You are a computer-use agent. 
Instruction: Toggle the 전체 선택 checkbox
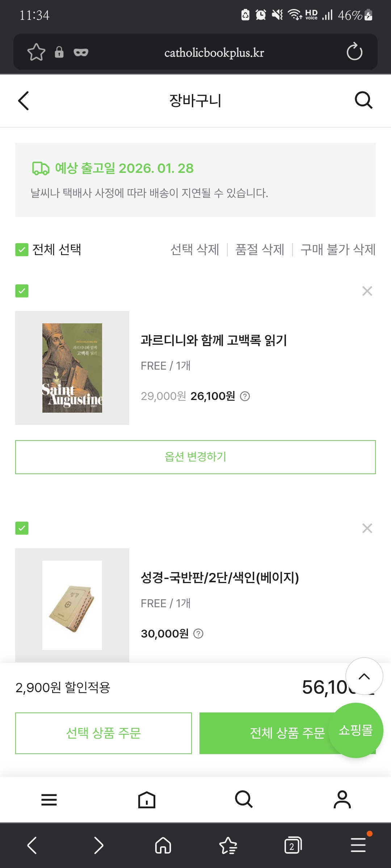pos(22,250)
